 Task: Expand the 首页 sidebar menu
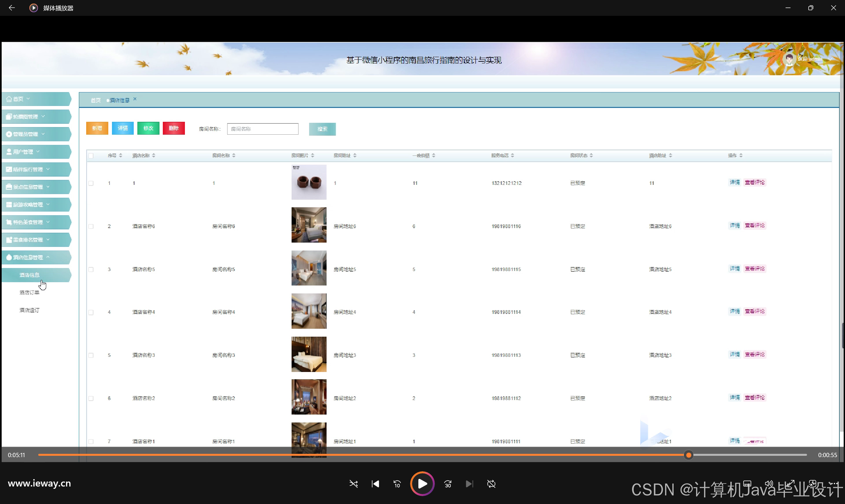pos(36,99)
